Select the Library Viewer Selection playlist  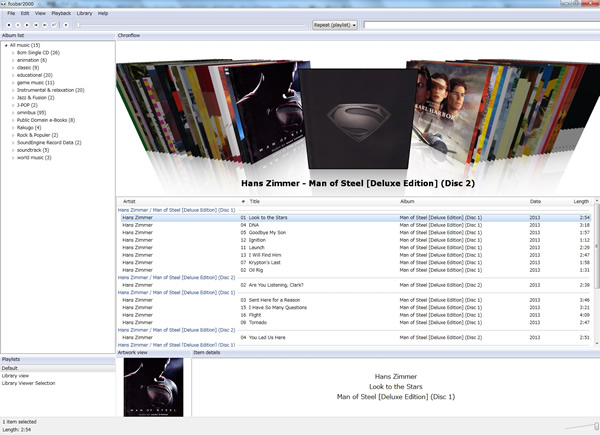[x=28, y=383]
